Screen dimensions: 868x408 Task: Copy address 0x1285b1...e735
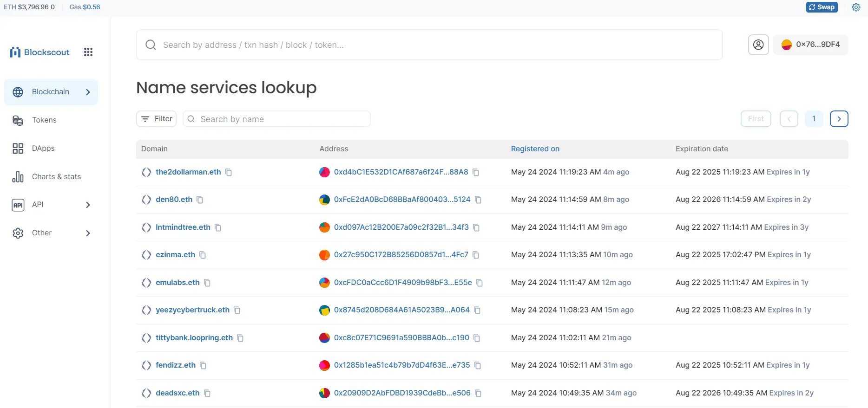(478, 365)
